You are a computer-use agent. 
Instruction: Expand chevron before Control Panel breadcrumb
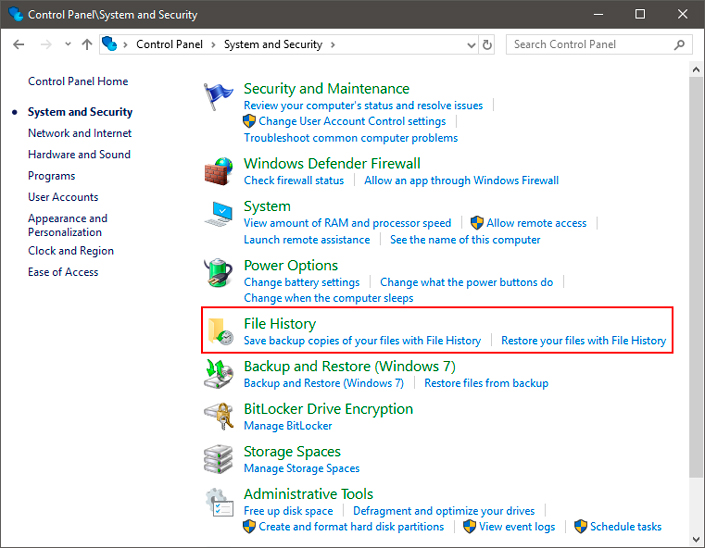click(125, 45)
